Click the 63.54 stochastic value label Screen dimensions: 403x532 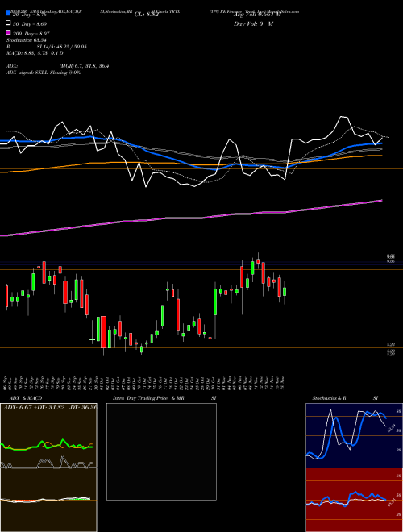coord(391,428)
